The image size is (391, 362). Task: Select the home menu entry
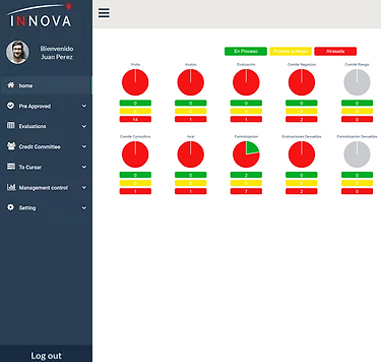pyautogui.click(x=46, y=85)
